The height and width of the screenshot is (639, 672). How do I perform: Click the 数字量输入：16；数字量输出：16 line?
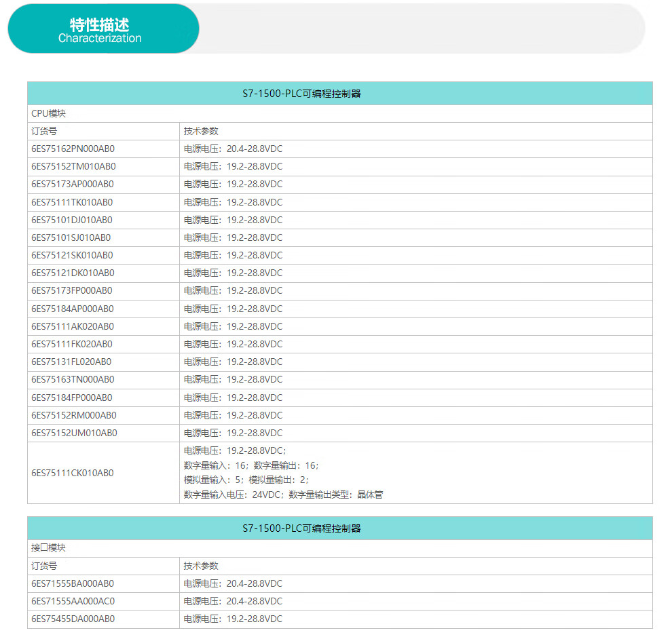[252, 465]
